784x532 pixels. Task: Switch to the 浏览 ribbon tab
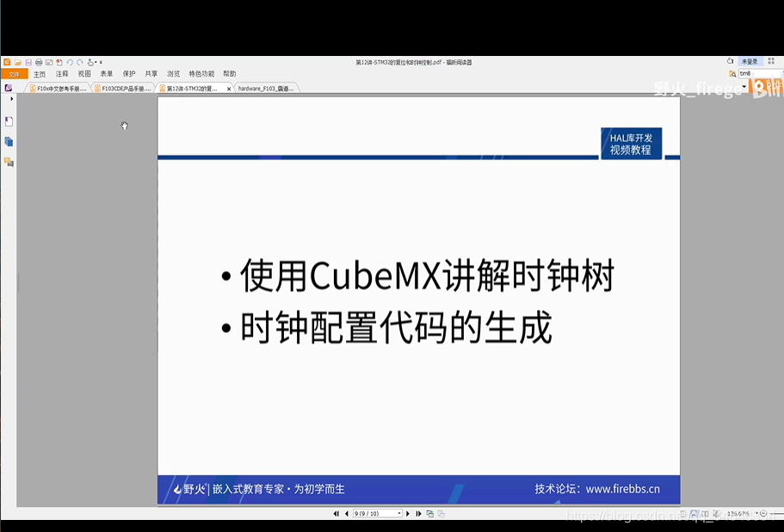click(174, 73)
